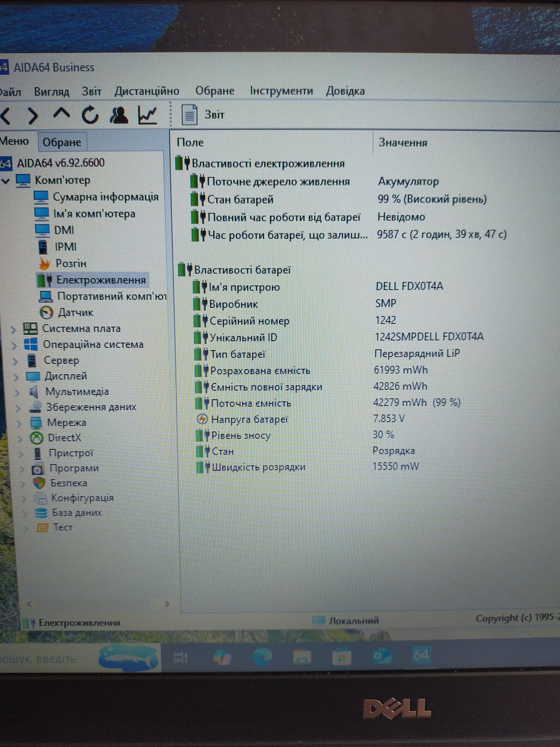Expand Мультимедіа chevron
The width and height of the screenshot is (560, 747).
[x=17, y=393]
